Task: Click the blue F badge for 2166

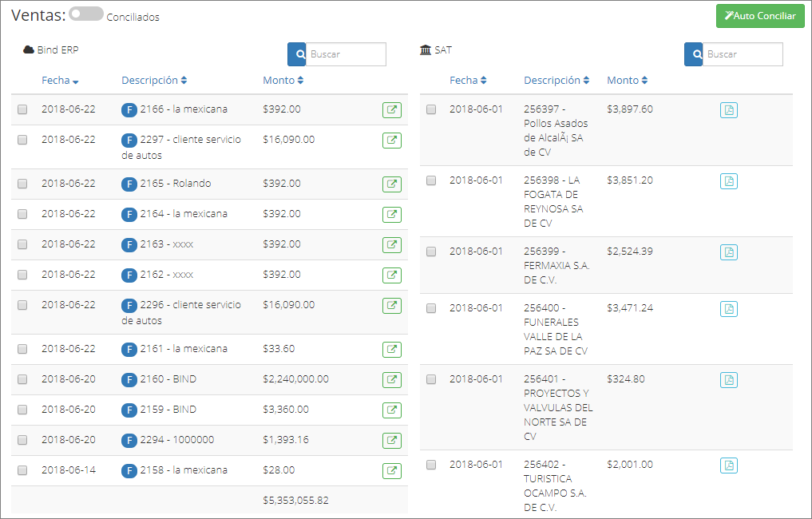Action: click(x=129, y=110)
